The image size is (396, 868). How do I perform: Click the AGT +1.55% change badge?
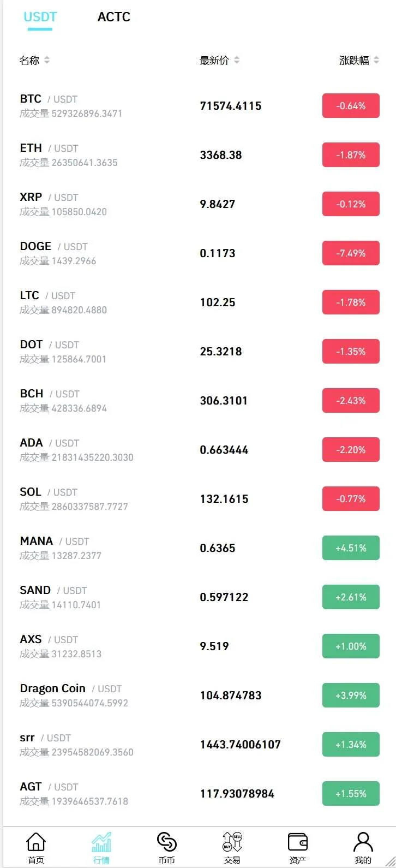coord(351,794)
